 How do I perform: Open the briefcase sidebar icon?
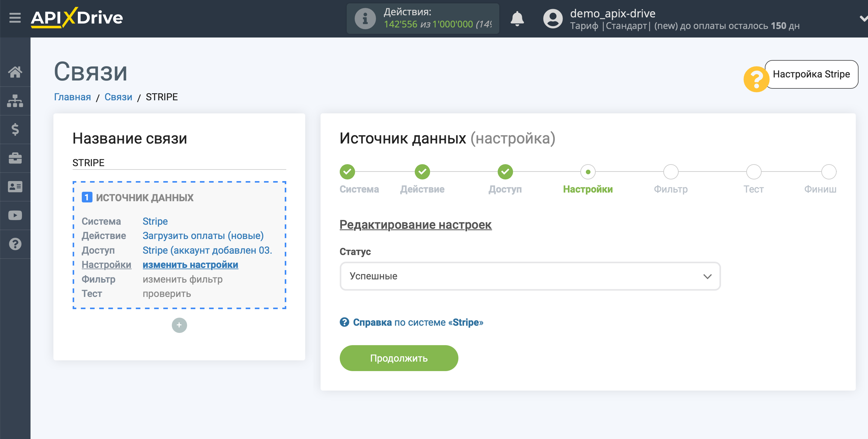(x=15, y=158)
